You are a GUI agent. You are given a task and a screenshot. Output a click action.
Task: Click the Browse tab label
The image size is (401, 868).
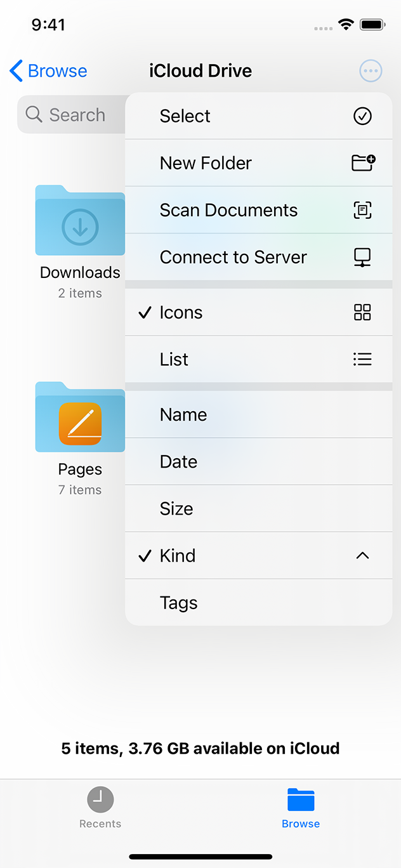[301, 824]
